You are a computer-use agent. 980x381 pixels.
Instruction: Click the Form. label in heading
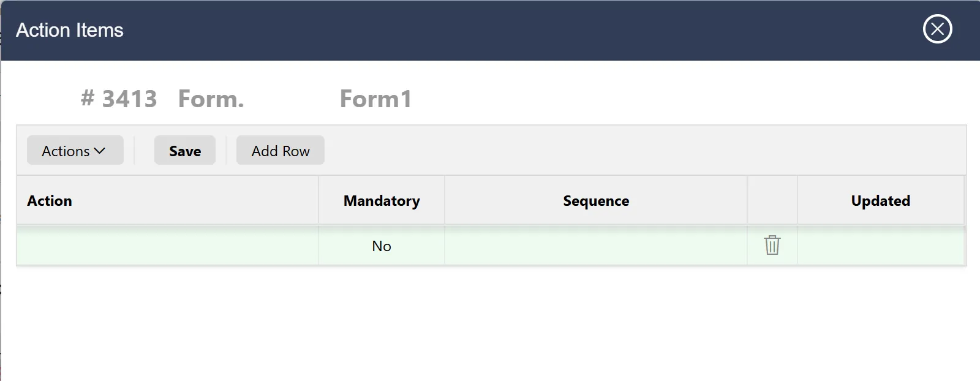[211, 99]
